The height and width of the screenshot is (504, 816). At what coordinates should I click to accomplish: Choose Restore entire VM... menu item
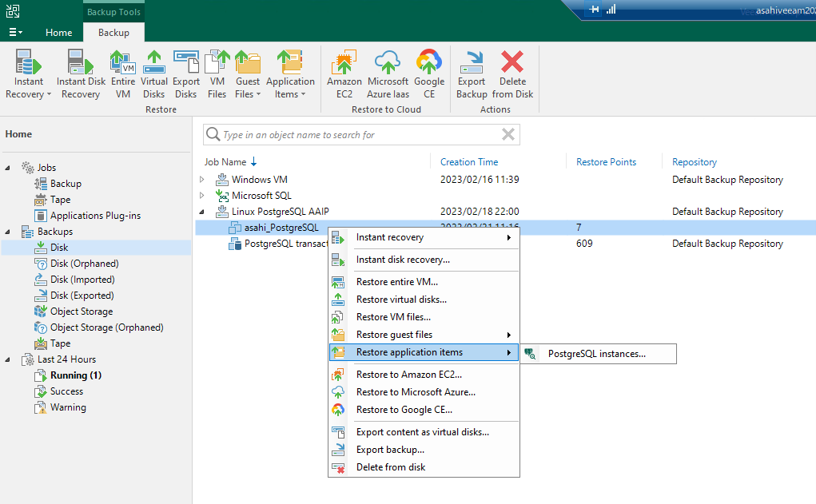424,282
